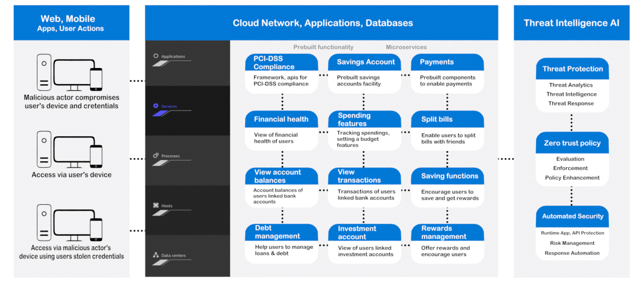Select the Services layer icon

156,106
